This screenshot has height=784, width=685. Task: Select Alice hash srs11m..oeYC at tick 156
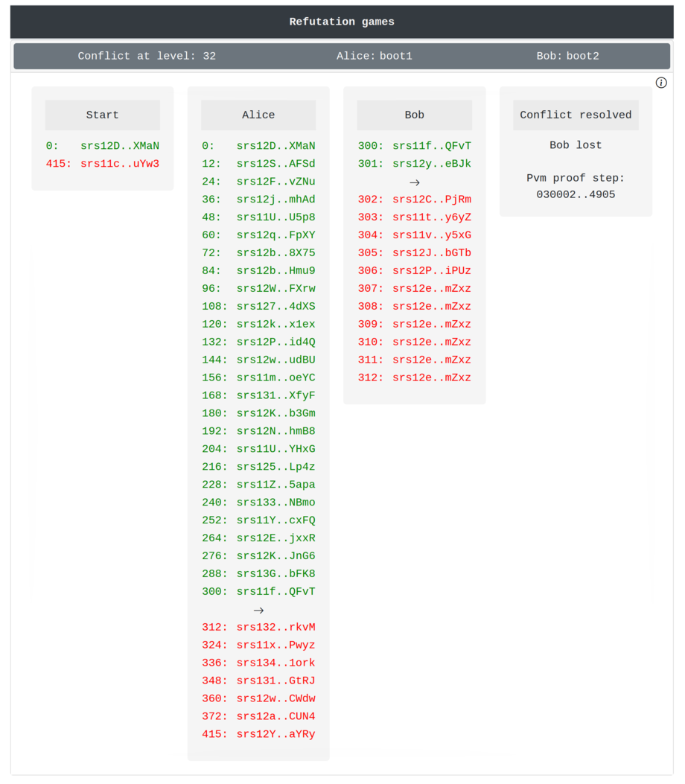pyautogui.click(x=275, y=377)
